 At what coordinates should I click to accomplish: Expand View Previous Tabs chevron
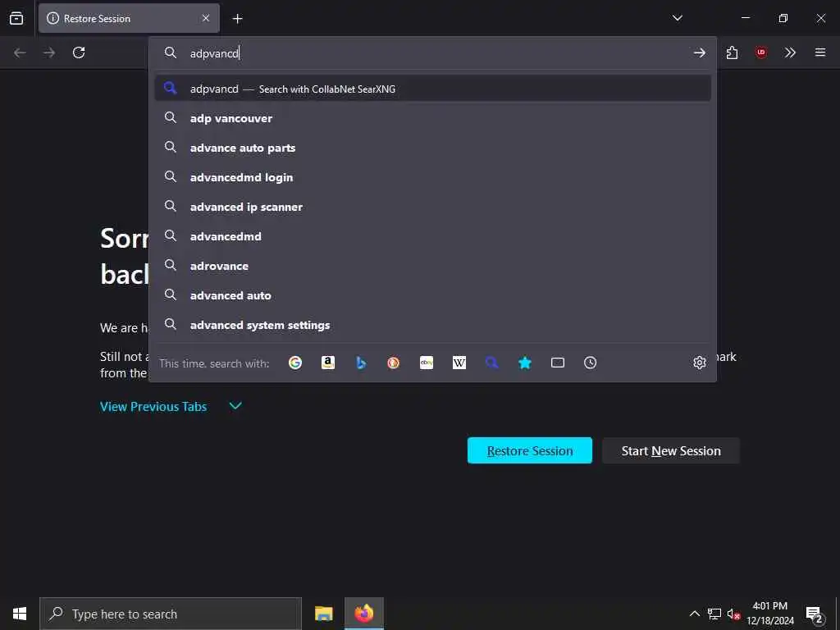coord(235,405)
